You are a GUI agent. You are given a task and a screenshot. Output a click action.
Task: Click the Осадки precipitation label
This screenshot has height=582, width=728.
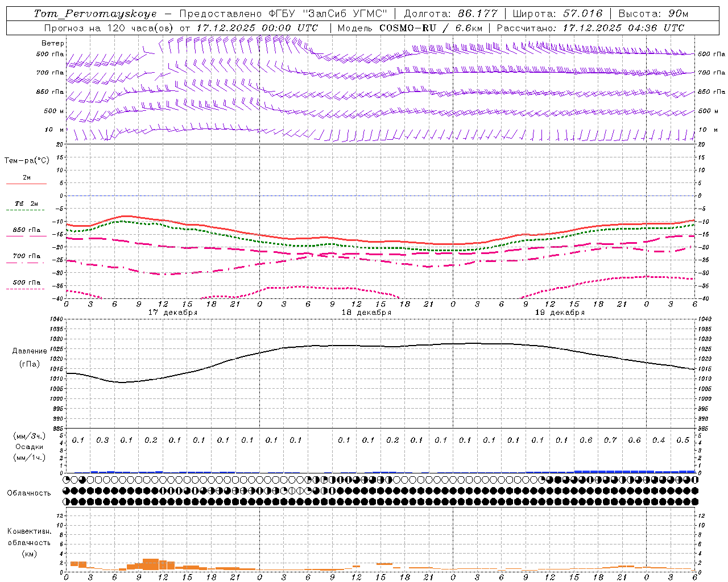tap(30, 447)
